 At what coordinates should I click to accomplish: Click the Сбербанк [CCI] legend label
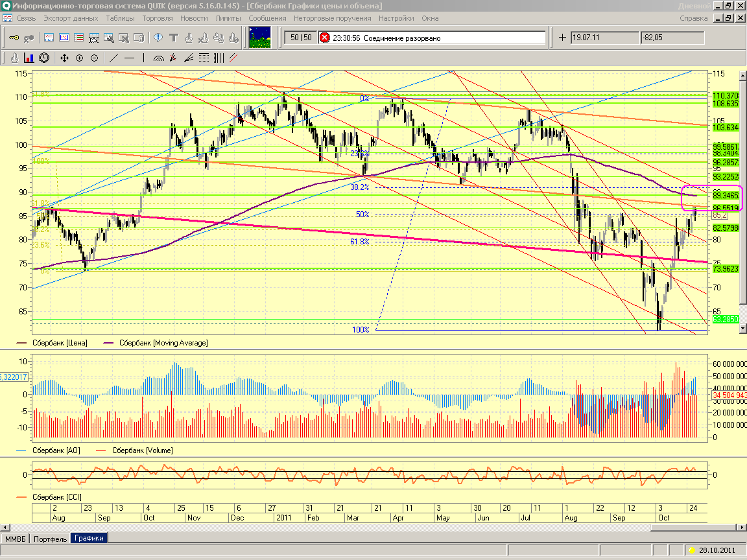pyautogui.click(x=56, y=497)
